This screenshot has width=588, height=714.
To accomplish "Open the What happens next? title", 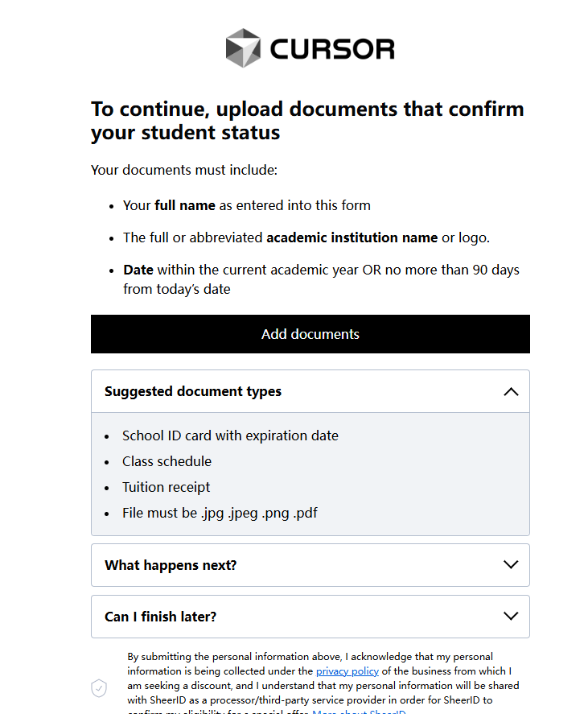I will click(171, 565).
